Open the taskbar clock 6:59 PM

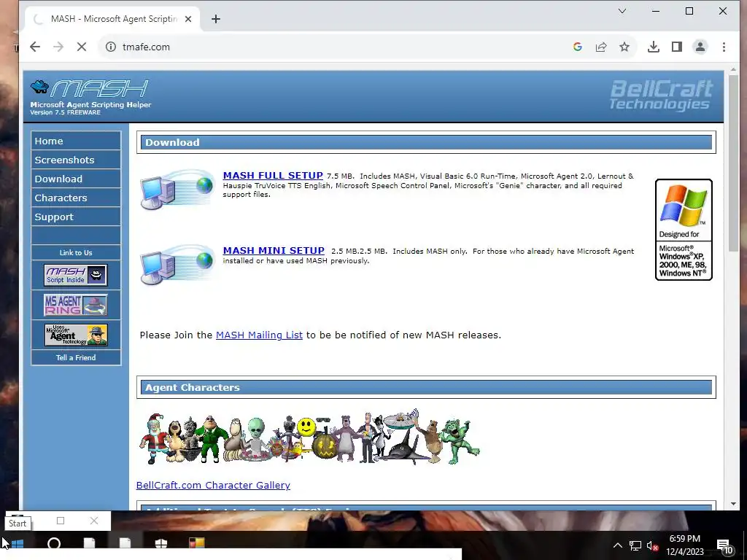coord(684,545)
